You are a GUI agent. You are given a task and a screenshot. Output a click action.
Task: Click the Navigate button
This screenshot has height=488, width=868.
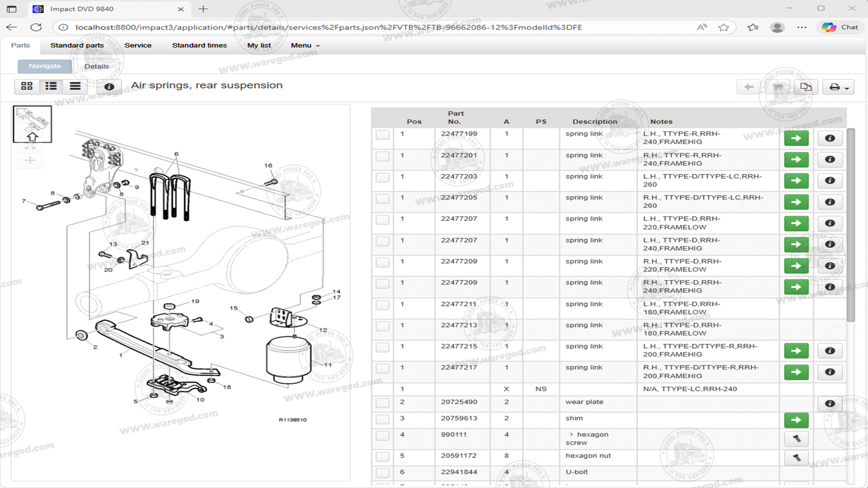click(x=45, y=66)
